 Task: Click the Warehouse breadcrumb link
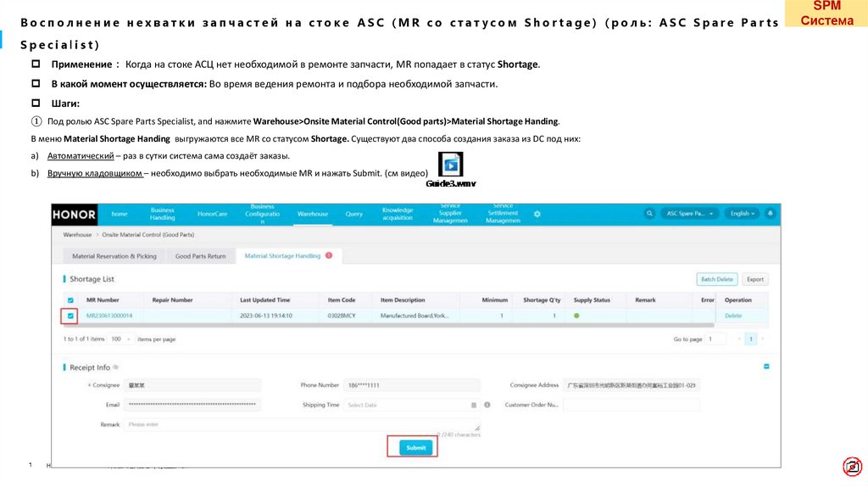point(77,235)
